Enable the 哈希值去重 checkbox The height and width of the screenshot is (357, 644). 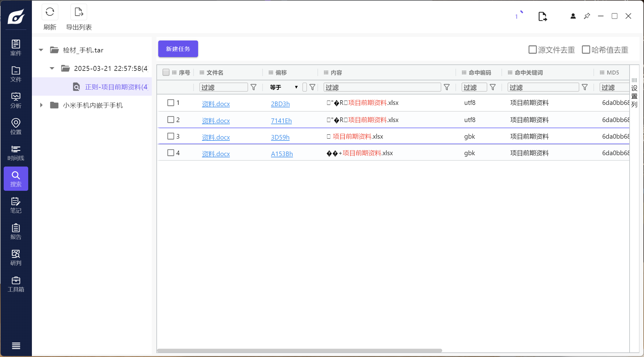pos(586,50)
